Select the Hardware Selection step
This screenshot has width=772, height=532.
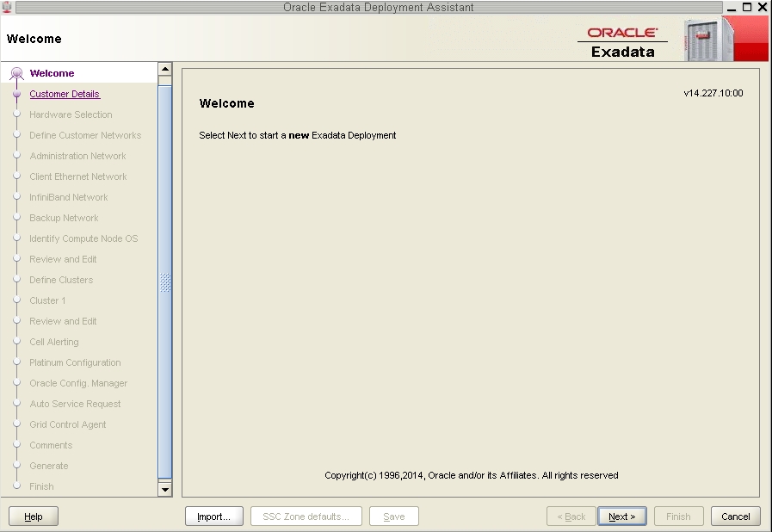click(x=71, y=114)
